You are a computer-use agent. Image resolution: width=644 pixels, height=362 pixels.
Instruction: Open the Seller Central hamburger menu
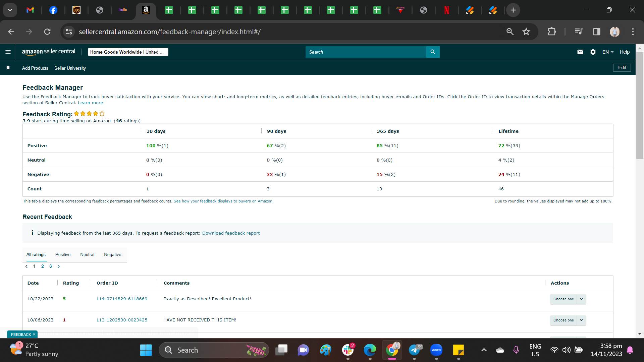8,52
